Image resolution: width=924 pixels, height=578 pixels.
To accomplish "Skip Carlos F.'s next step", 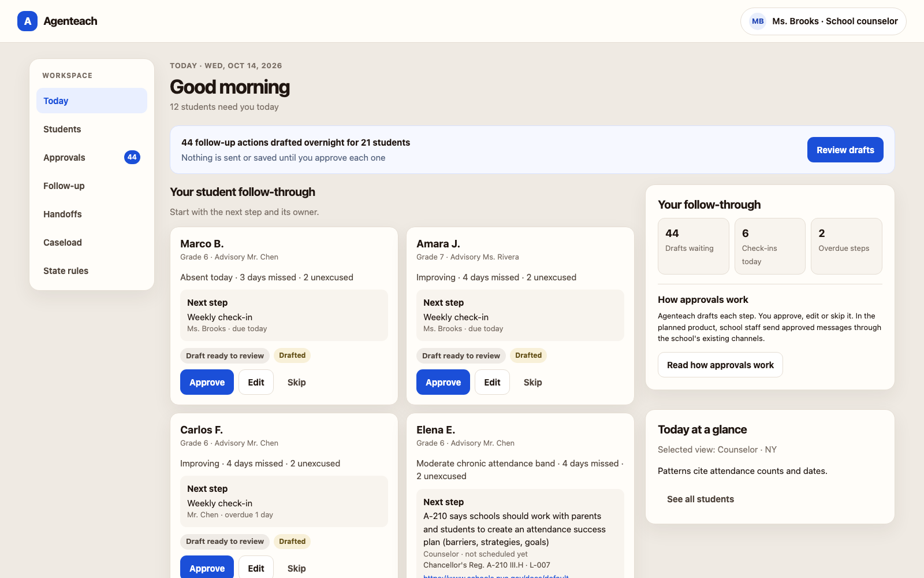I will pos(296,568).
